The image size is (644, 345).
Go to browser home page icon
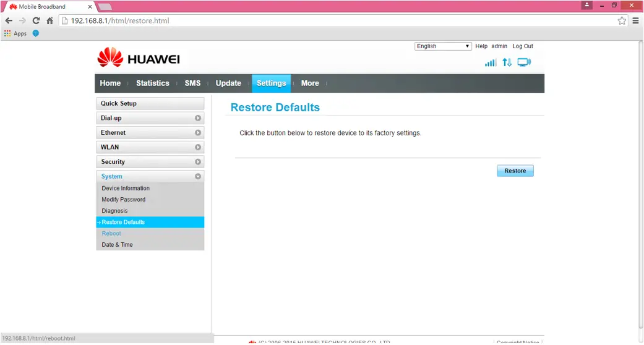click(x=49, y=20)
